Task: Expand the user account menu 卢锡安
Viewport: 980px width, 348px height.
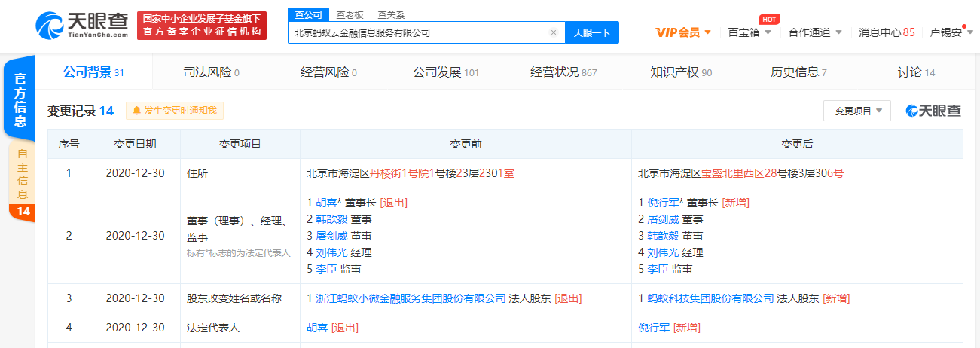Action: (x=951, y=32)
